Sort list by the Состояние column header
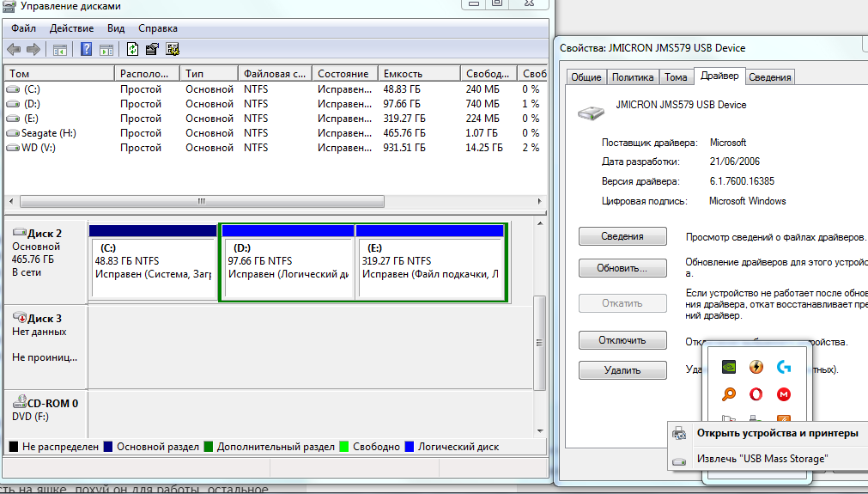Image resolution: width=868 pixels, height=494 pixels. [345, 74]
